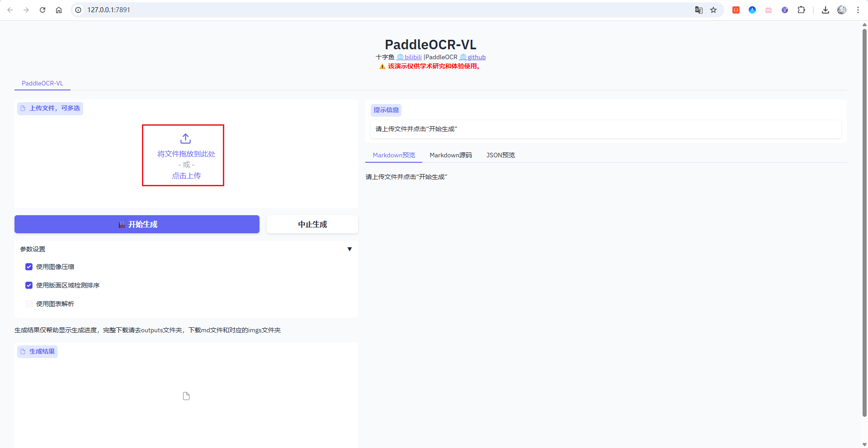The height and width of the screenshot is (448, 868).
Task: Click the upload arrow icon in drop zone
Action: [x=186, y=138]
